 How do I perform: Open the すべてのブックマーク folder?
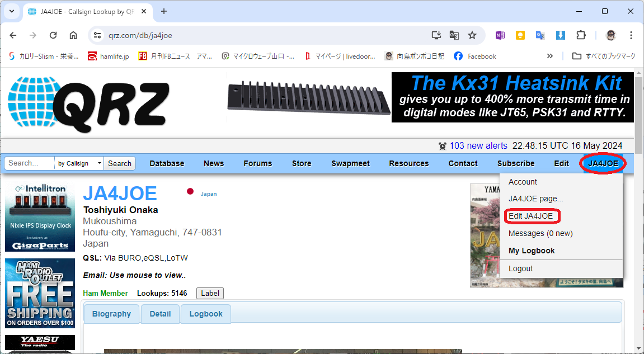pos(604,56)
